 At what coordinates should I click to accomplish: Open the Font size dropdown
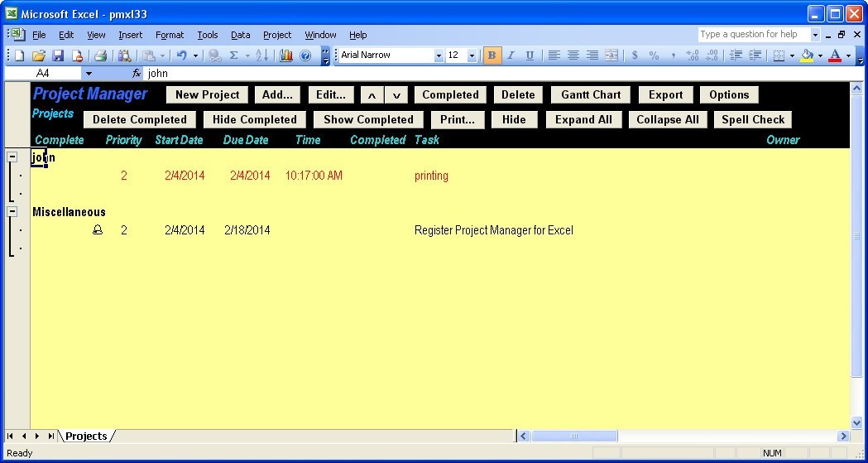pos(472,55)
